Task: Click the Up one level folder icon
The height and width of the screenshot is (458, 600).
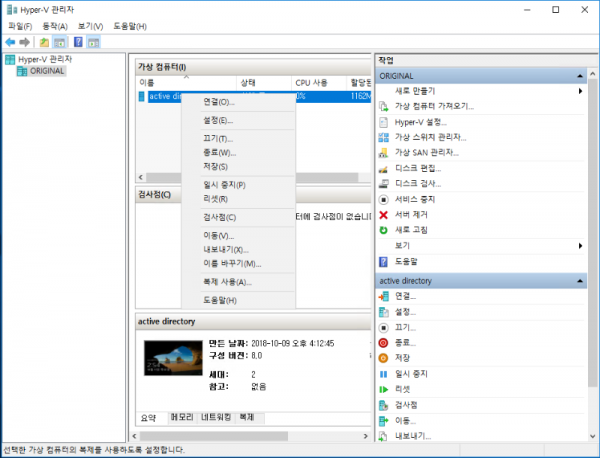Action: [x=44, y=42]
